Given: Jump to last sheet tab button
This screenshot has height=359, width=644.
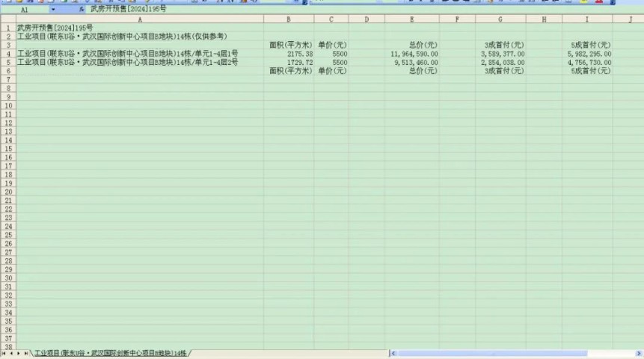Looking at the screenshot, I should pyautogui.click(x=26, y=353).
